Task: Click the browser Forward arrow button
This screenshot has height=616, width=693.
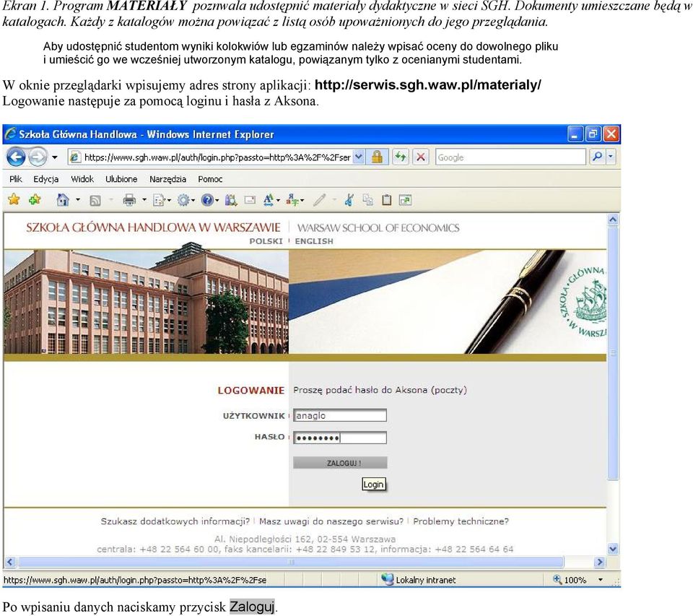Action: [x=38, y=157]
